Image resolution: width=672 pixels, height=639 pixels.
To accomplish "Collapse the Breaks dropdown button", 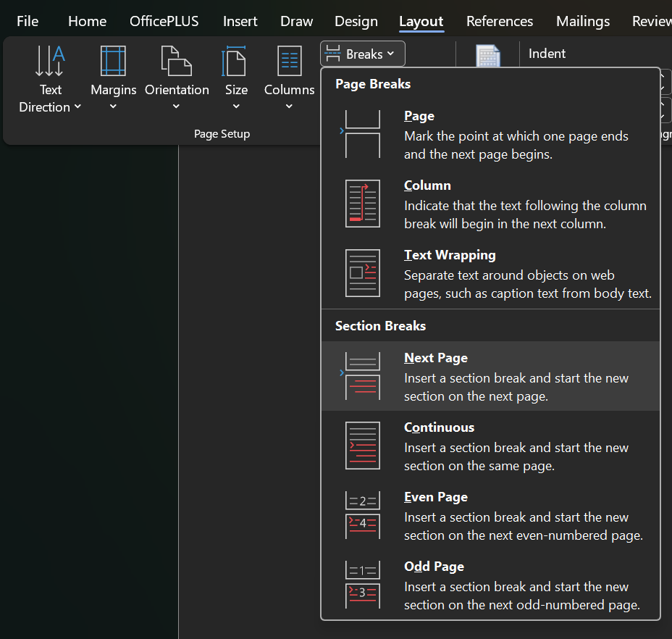I will [x=363, y=54].
